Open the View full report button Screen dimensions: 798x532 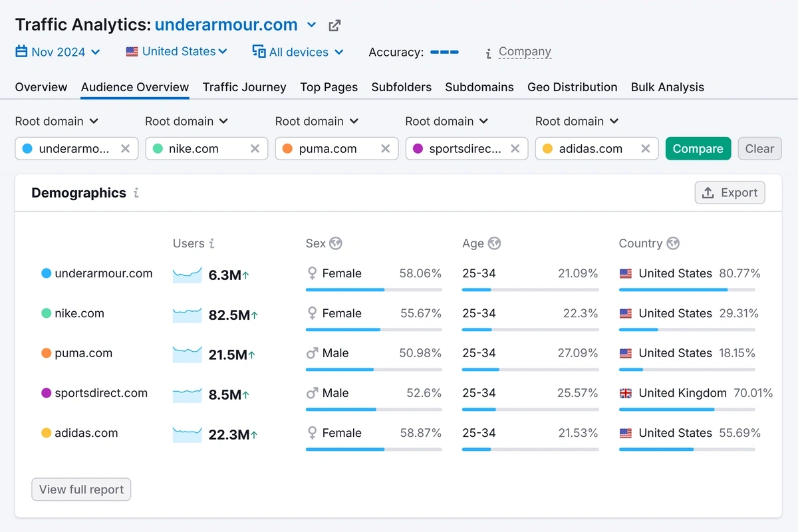81,489
